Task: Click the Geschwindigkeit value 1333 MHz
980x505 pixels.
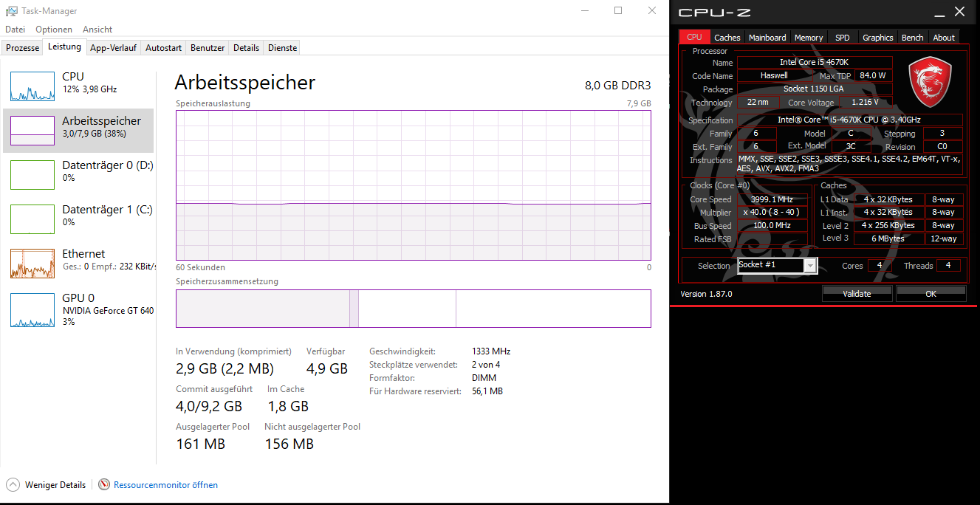Action: coord(491,351)
